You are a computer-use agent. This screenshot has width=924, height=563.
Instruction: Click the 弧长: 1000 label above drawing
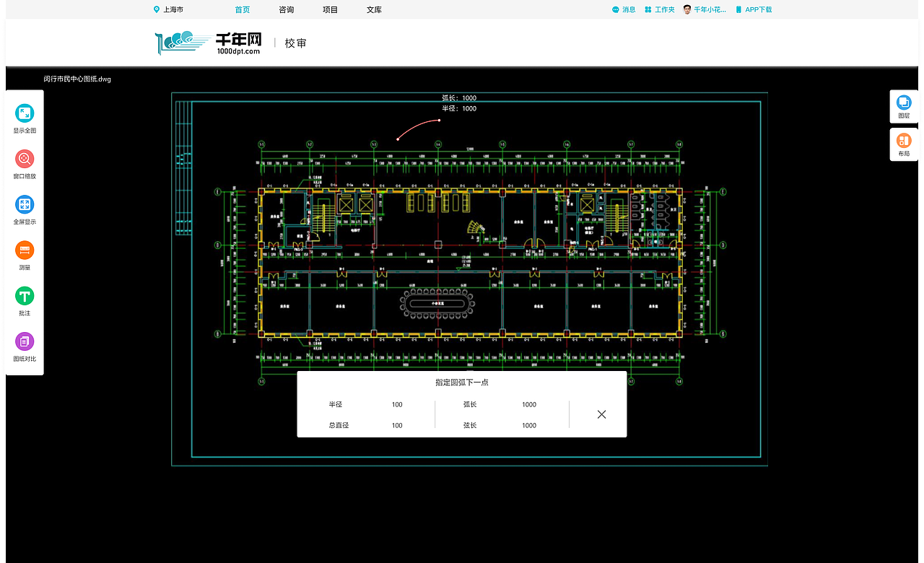(459, 97)
